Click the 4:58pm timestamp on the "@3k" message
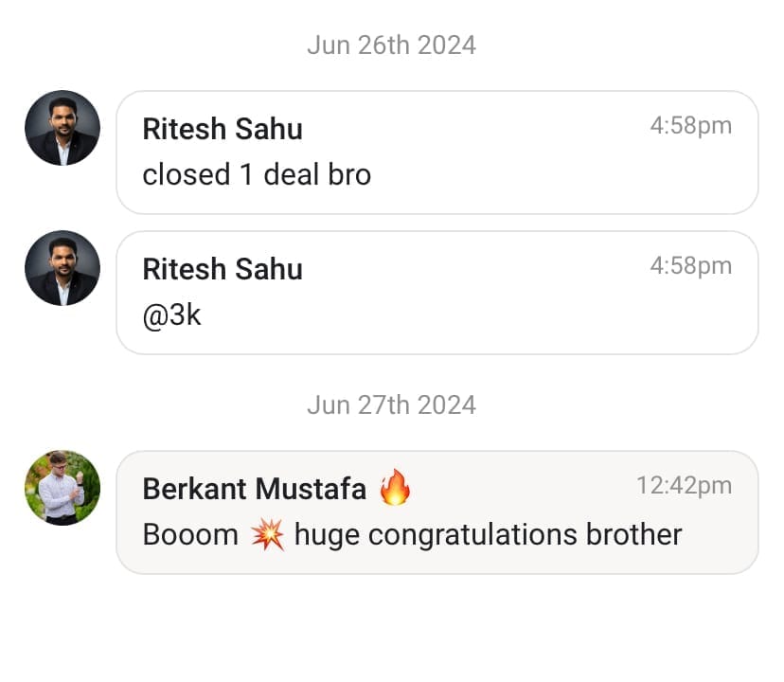The image size is (784, 682). (x=690, y=266)
